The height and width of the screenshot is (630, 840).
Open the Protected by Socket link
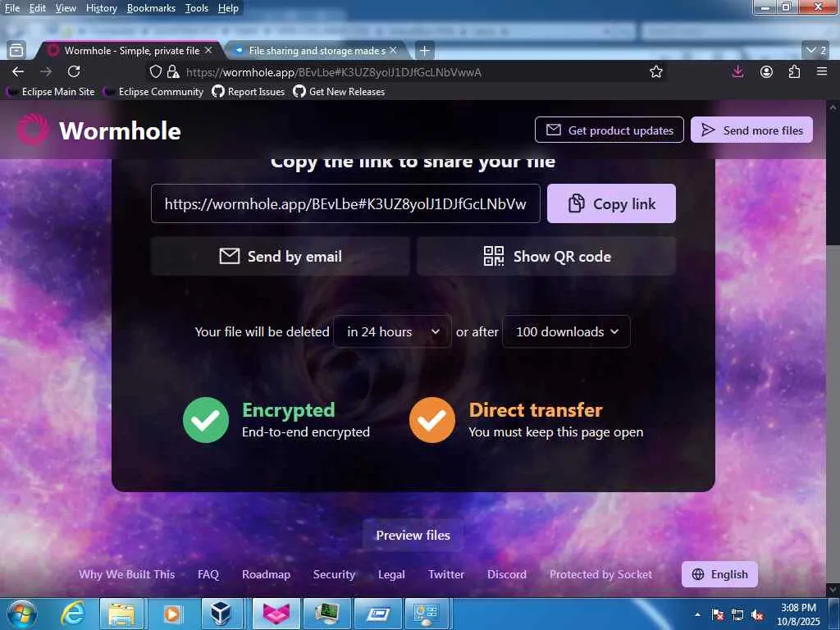click(601, 574)
